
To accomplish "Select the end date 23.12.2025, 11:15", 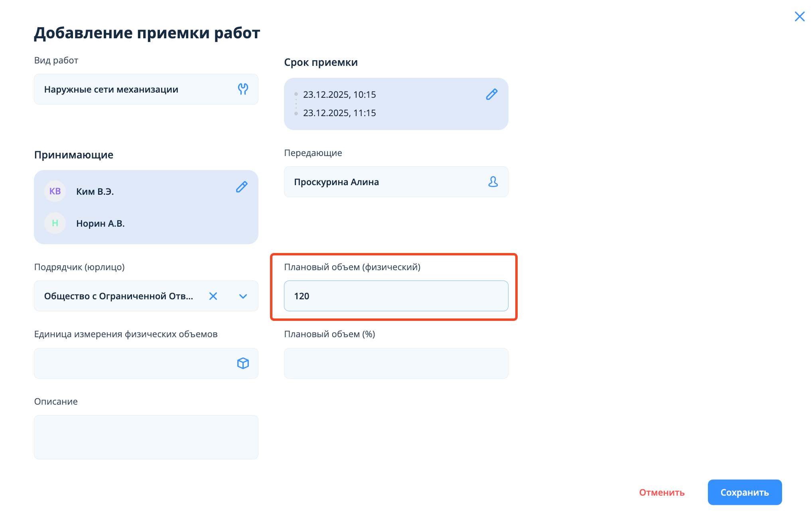I will 339,113.
